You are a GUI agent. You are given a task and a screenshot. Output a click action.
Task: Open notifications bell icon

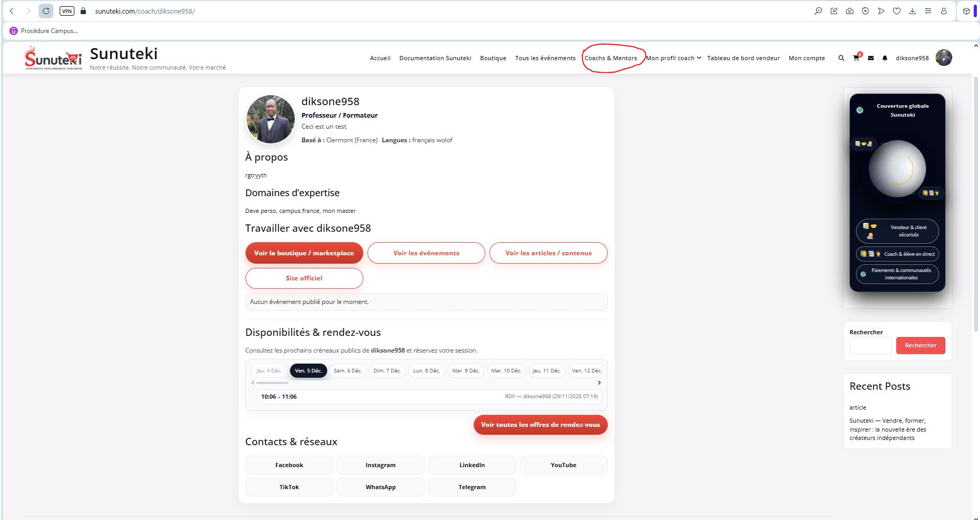click(x=885, y=58)
